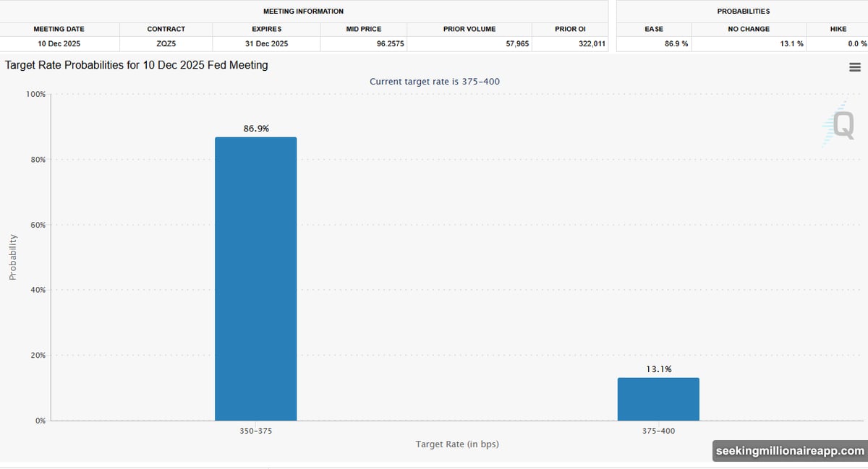
Task: Click the PRIOR VOLUME column header
Action: 469,29
